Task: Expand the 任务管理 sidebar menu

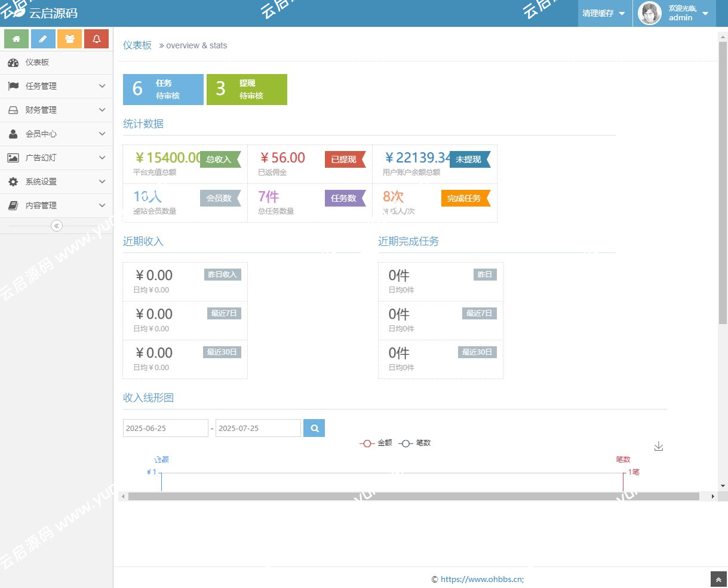Action: pyautogui.click(x=56, y=86)
